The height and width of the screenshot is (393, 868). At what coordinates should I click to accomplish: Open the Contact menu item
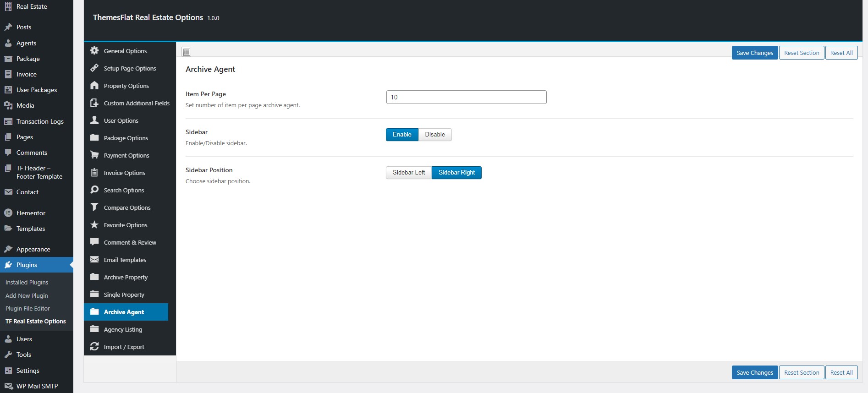pos(37,192)
